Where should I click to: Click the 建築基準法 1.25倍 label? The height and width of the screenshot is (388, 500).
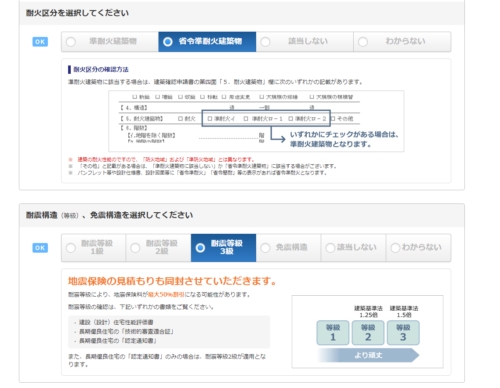pyautogui.click(x=368, y=311)
